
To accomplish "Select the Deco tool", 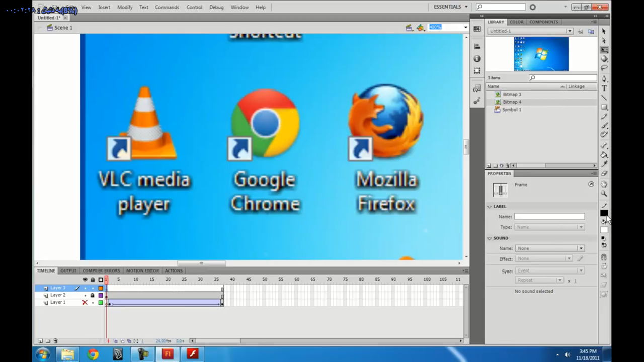I will 604,134.
